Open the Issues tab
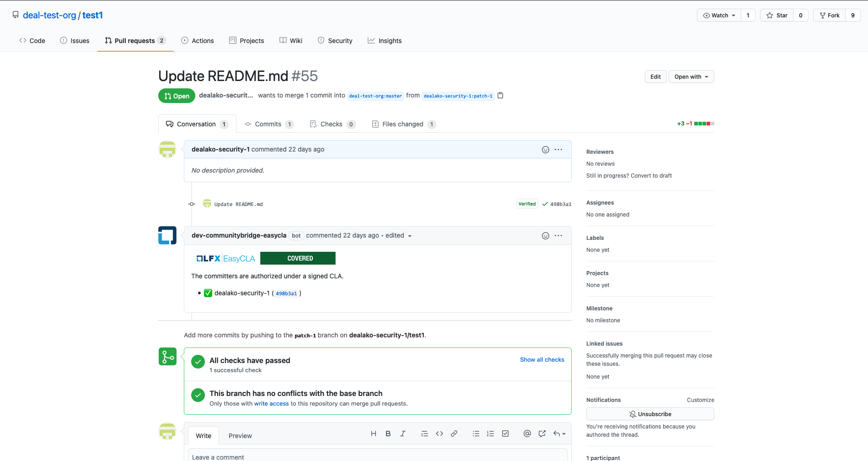The height and width of the screenshot is (461, 868). click(x=75, y=41)
